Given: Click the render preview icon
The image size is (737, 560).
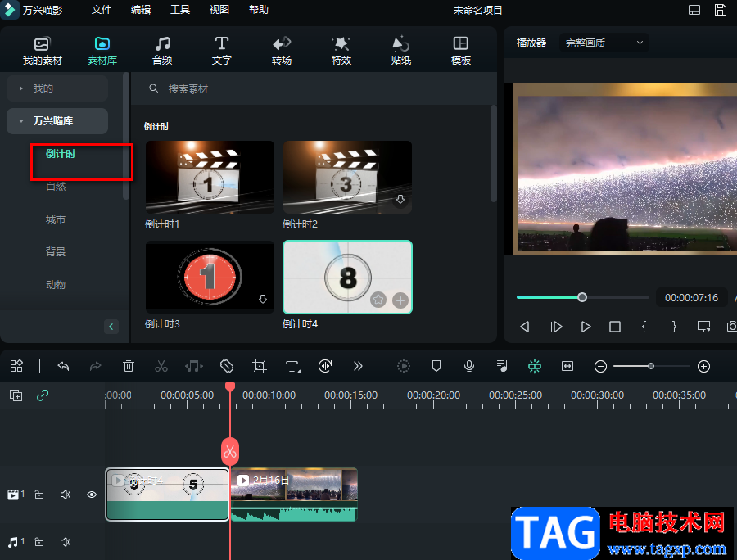Looking at the screenshot, I should point(404,366).
